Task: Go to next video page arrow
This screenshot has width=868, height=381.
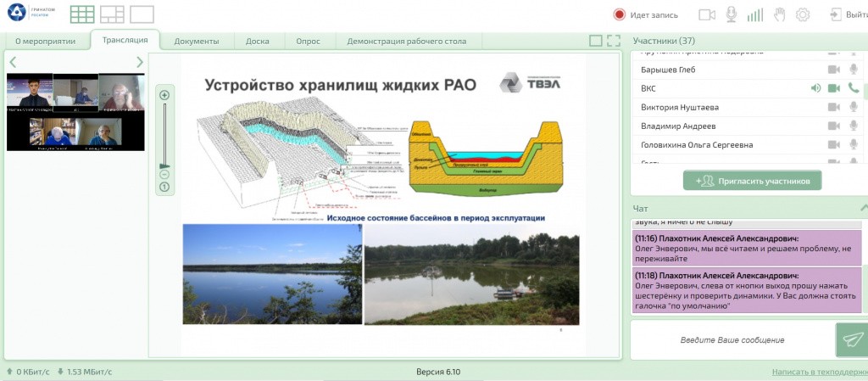Action: (140, 62)
